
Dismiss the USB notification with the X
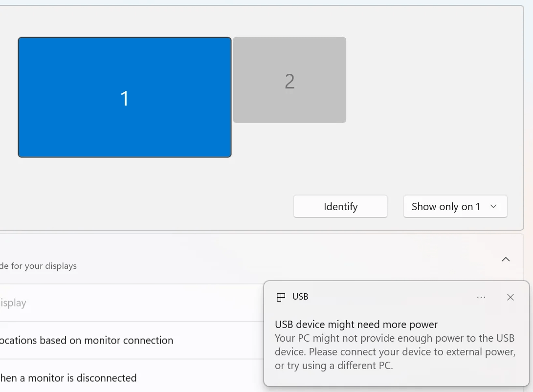point(511,297)
